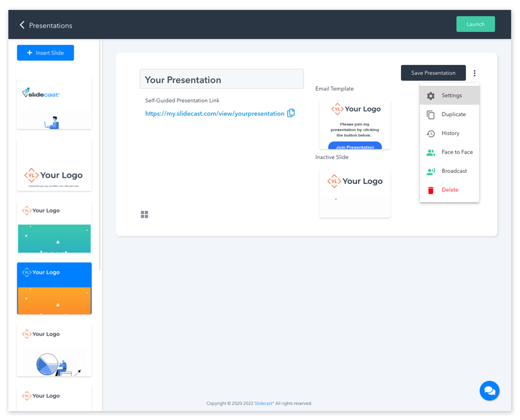The width and height of the screenshot is (520, 420).
Task: Open the three-dot more options menu
Action: 474,73
